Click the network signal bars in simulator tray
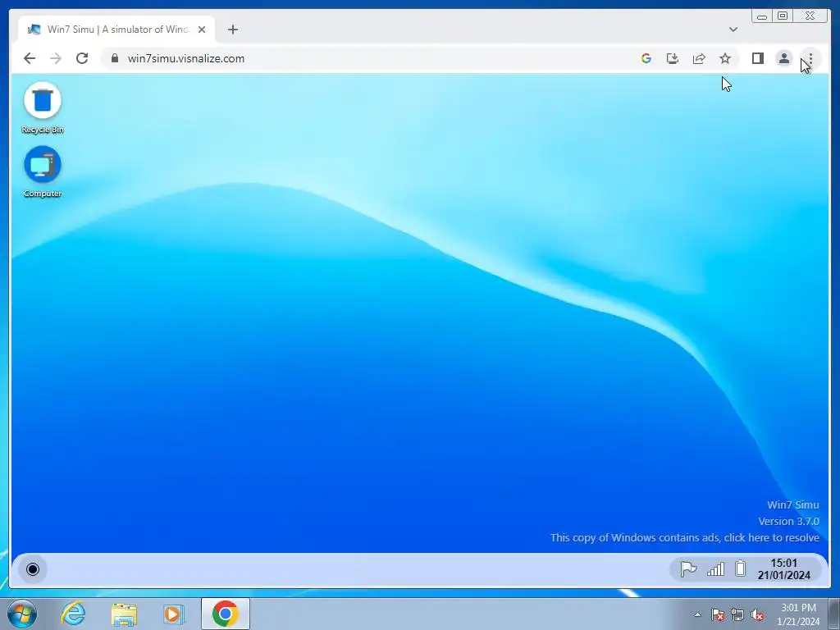 point(715,568)
